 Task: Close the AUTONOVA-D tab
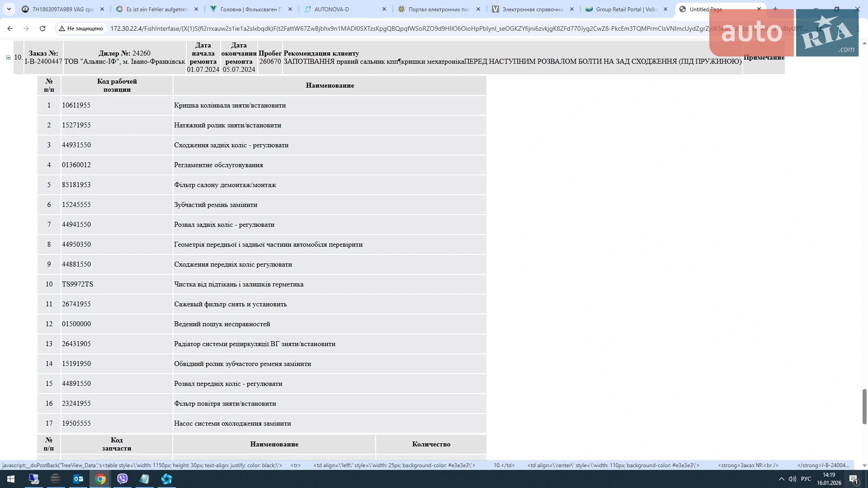pyautogui.click(x=384, y=9)
